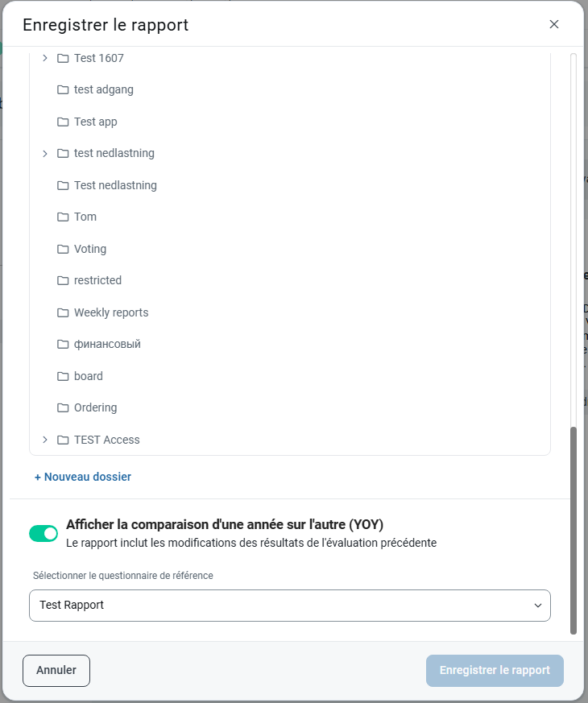The image size is (588, 703).
Task: Open the reference questionnaire dropdown
Action: point(290,606)
